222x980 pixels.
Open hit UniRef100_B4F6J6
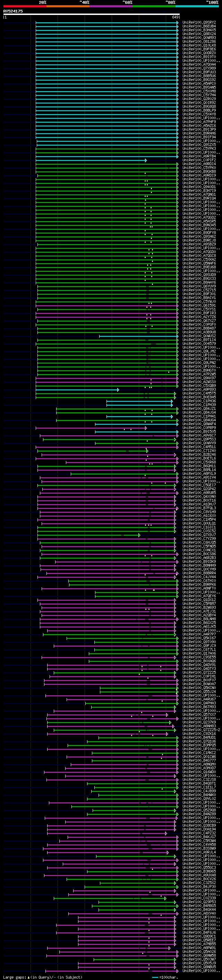[x=199, y=933]
